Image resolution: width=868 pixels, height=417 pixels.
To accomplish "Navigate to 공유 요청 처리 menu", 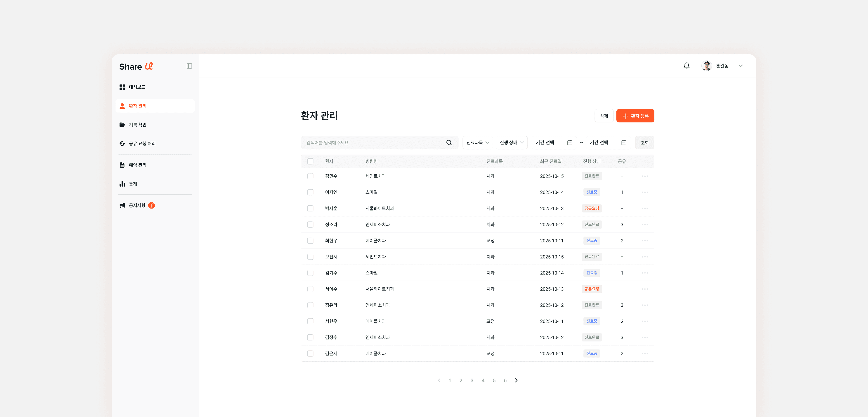I will coord(142,143).
